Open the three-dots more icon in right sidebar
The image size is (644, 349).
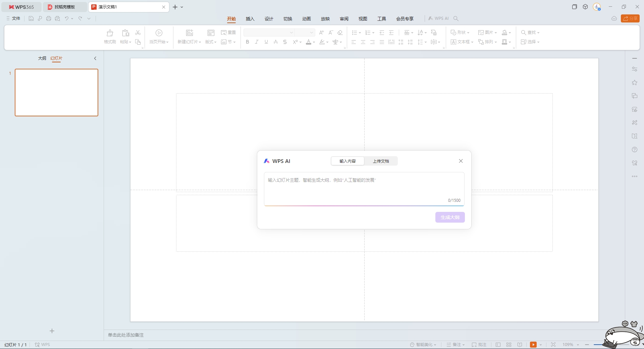pos(635,176)
